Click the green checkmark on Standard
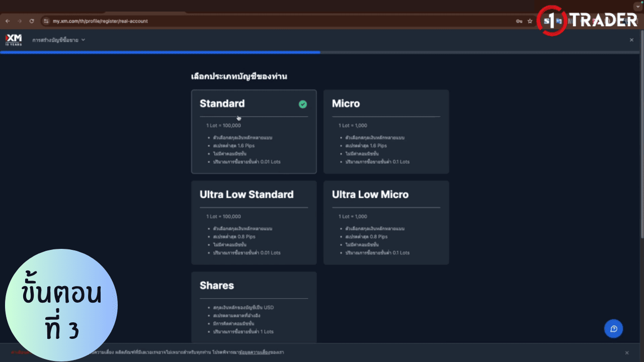The height and width of the screenshot is (362, 644). tap(302, 104)
